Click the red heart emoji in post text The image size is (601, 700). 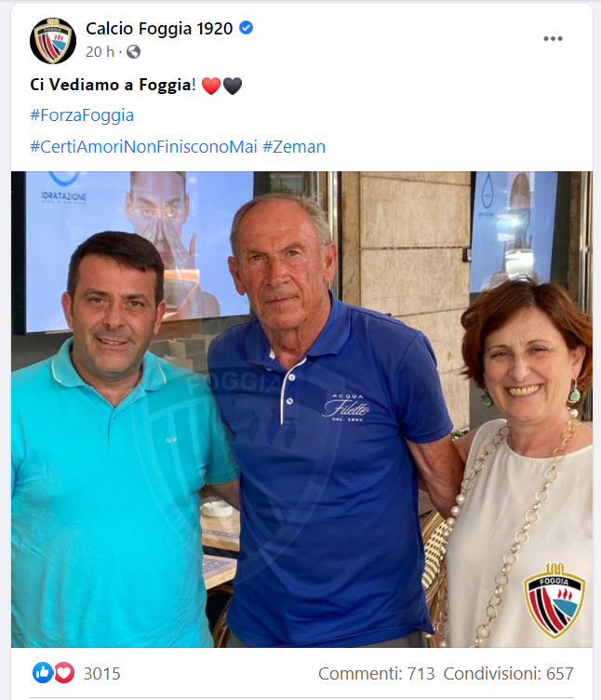[x=211, y=86]
